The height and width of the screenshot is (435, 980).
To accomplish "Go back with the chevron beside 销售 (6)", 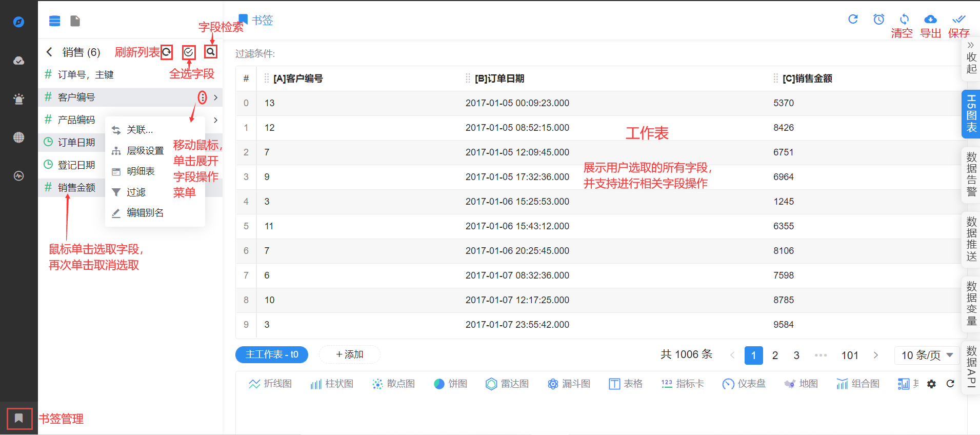I will point(49,52).
